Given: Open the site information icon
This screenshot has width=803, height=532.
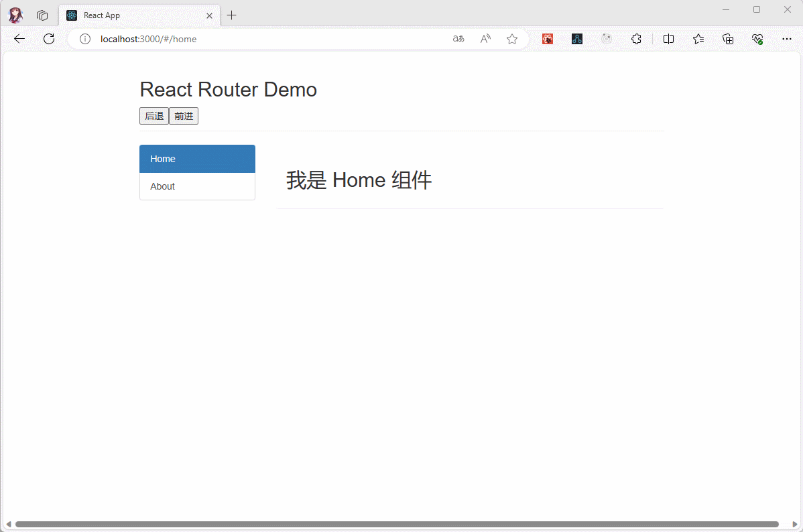Looking at the screenshot, I should pyautogui.click(x=85, y=39).
